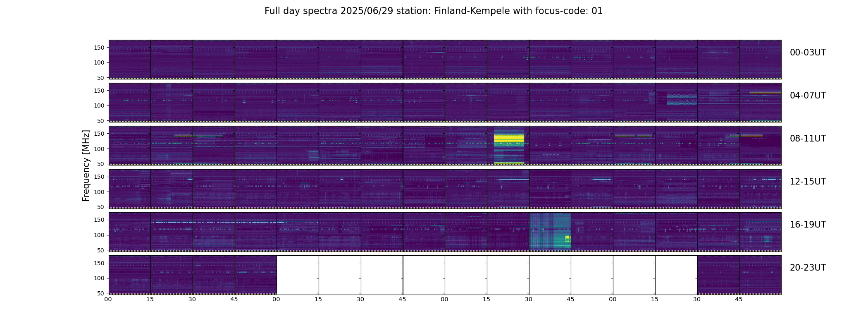This screenshot has width=868, height=331.
Task: Click the wavy interference patch in 04-07UT row
Action: 682,99
